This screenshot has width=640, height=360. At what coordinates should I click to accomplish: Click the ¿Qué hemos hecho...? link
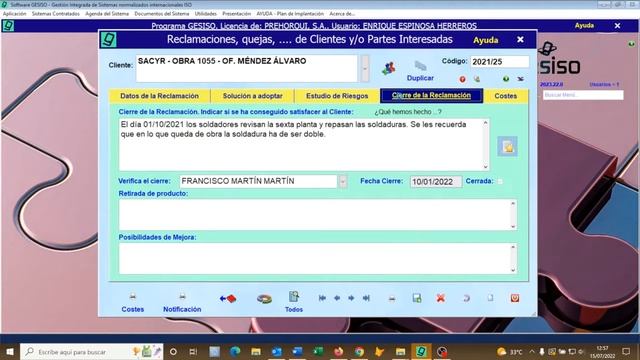408,111
